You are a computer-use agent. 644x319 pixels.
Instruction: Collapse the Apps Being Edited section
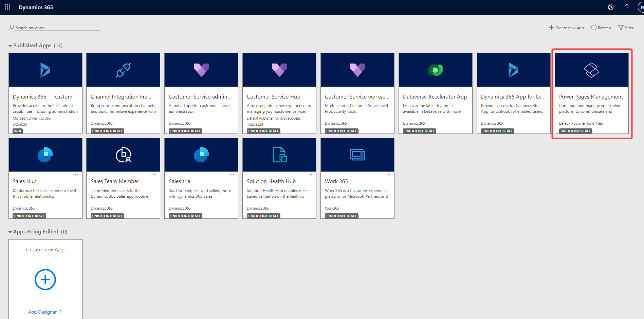coord(10,232)
